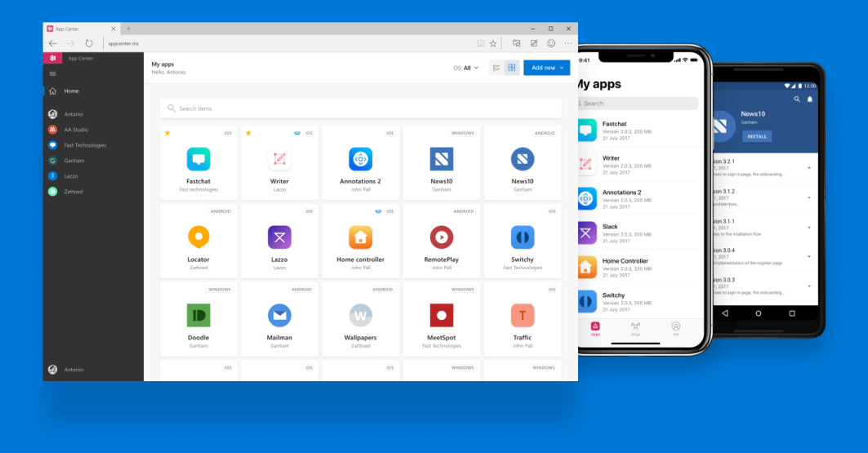The width and height of the screenshot is (868, 453).
Task: Open the Annotations 2 app card in browser
Action: point(360,162)
